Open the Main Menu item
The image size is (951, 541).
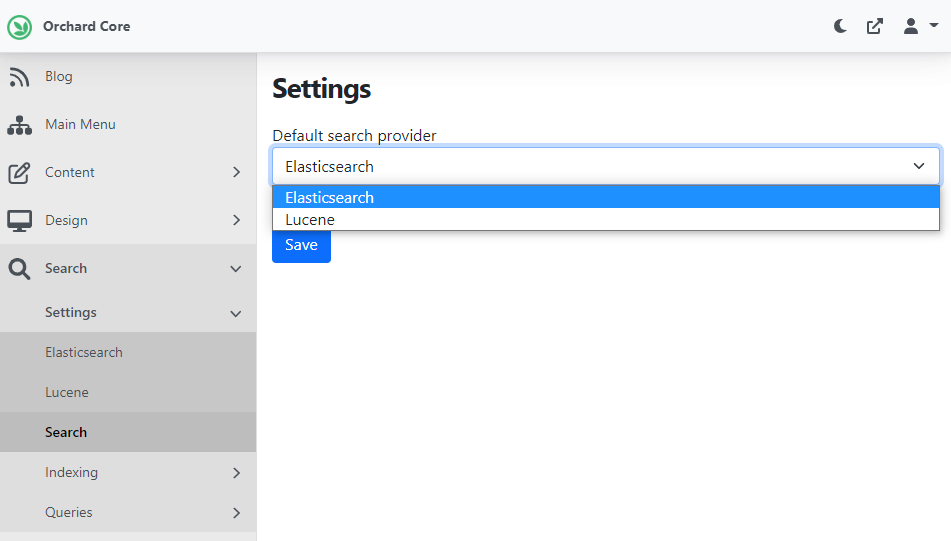(x=80, y=124)
